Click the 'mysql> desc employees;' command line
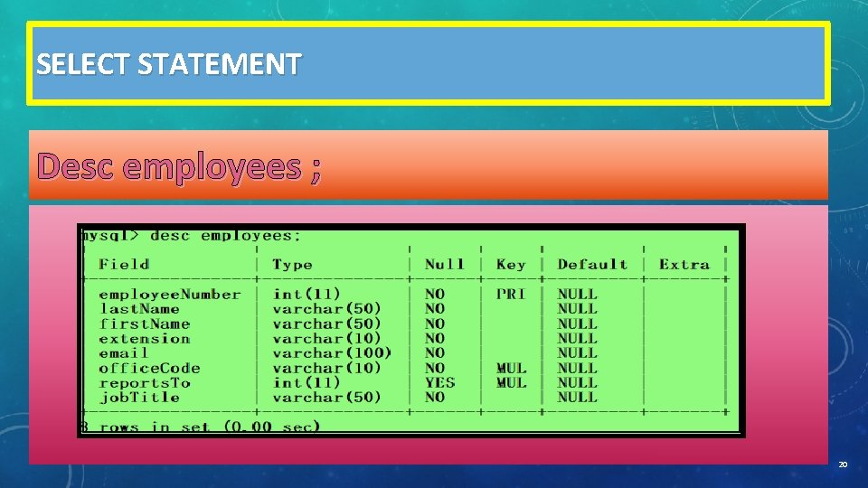The height and width of the screenshot is (488, 868). point(192,236)
